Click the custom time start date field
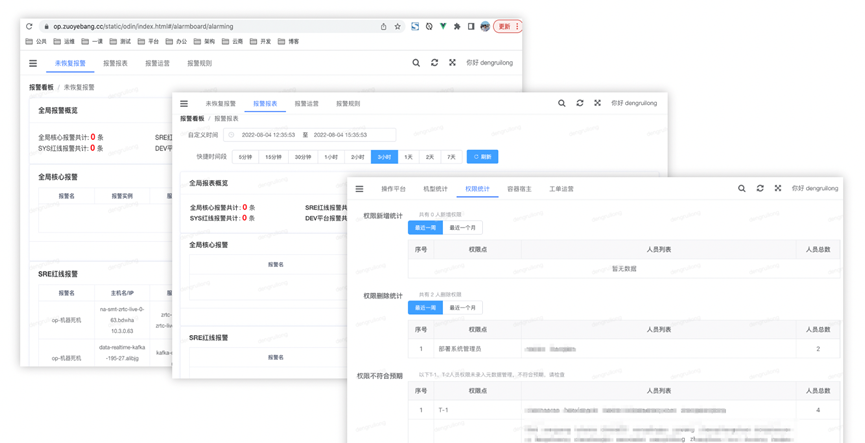 268,134
